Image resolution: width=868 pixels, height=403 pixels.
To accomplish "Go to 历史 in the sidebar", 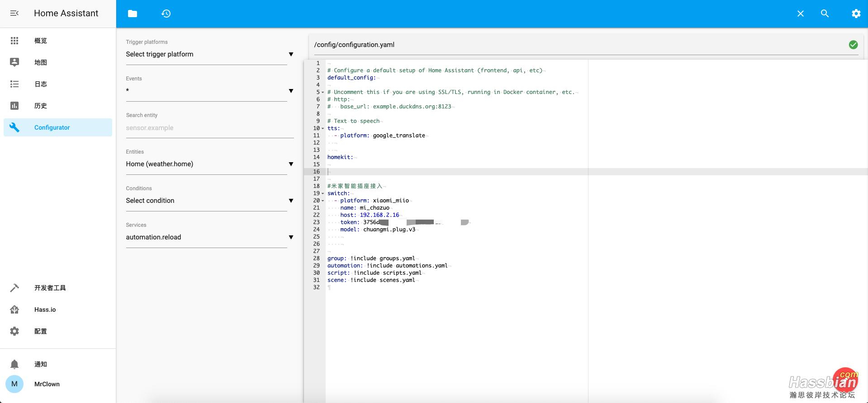I will click(58, 106).
